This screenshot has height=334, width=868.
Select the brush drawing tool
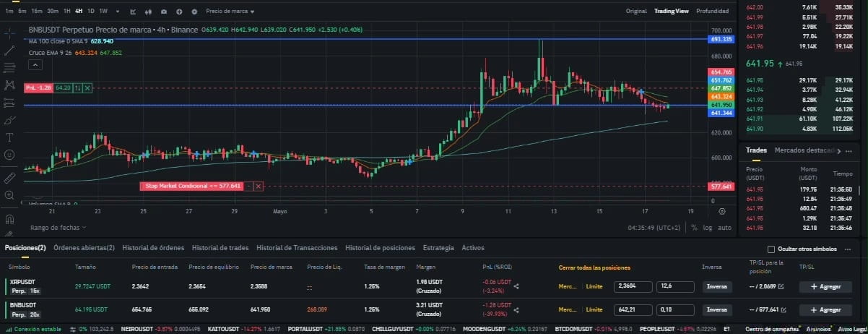pyautogui.click(x=10, y=120)
